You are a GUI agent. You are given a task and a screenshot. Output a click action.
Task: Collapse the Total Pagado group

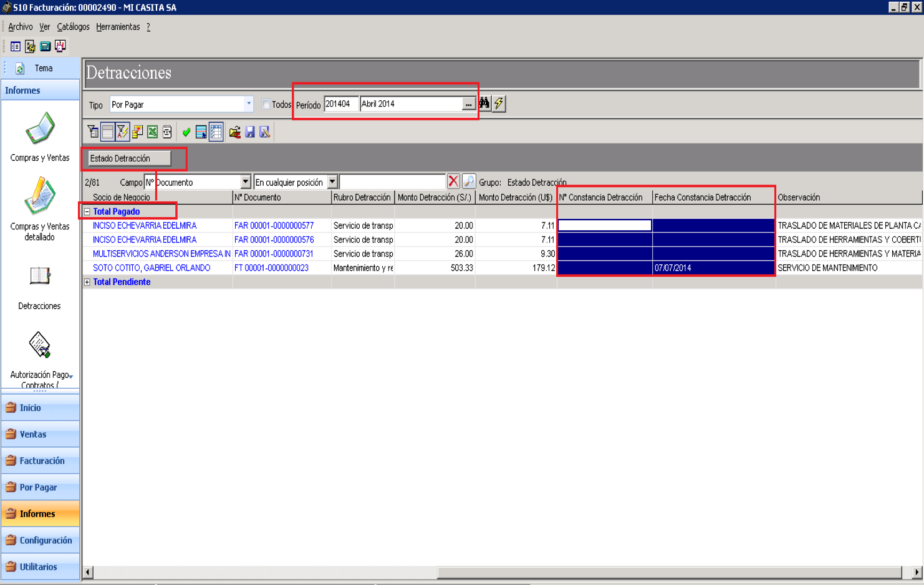click(x=87, y=211)
